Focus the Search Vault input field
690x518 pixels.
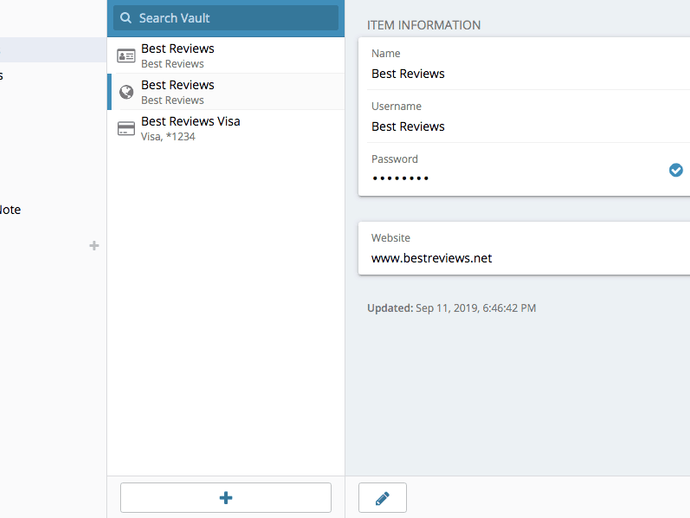(226, 18)
